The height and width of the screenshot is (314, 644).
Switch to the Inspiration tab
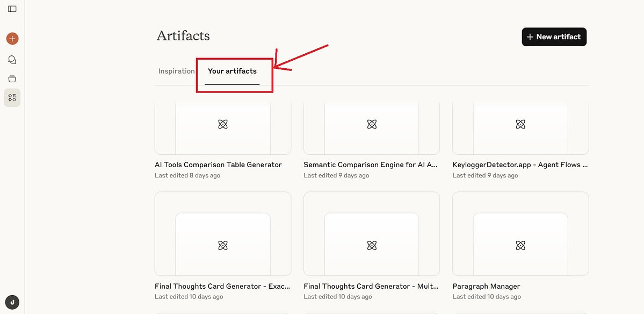(x=176, y=70)
